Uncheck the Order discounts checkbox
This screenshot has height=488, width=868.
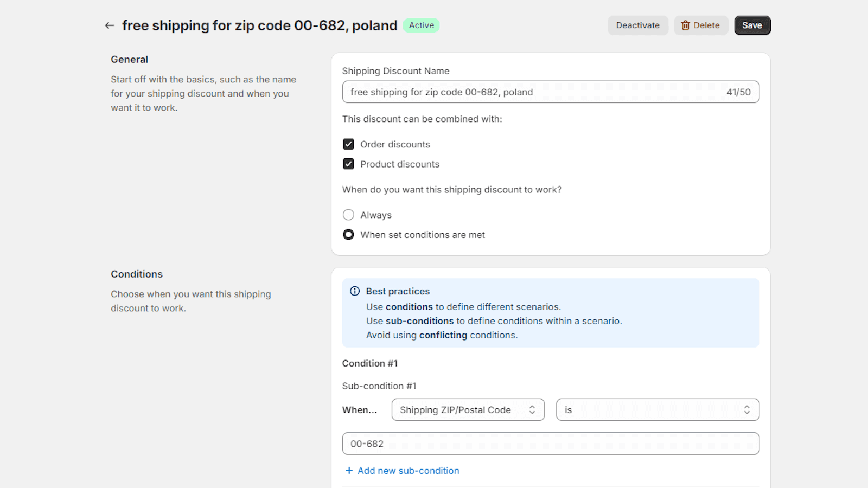pos(348,144)
